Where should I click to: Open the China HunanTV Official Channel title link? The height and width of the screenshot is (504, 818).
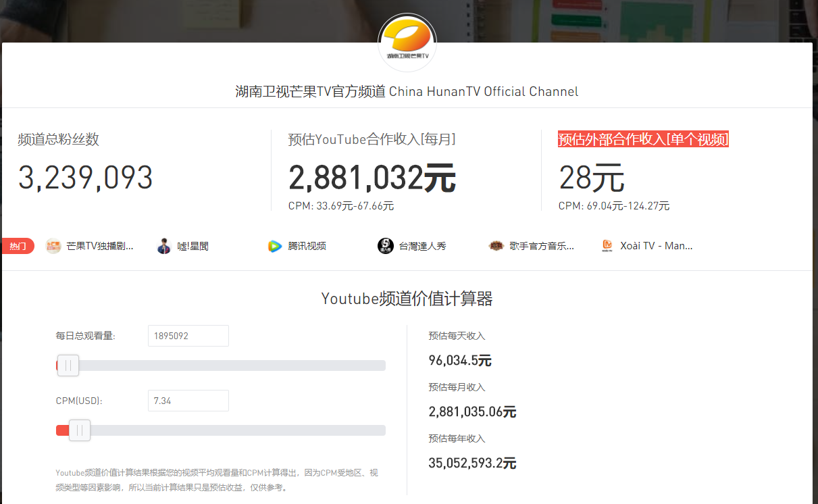point(407,91)
